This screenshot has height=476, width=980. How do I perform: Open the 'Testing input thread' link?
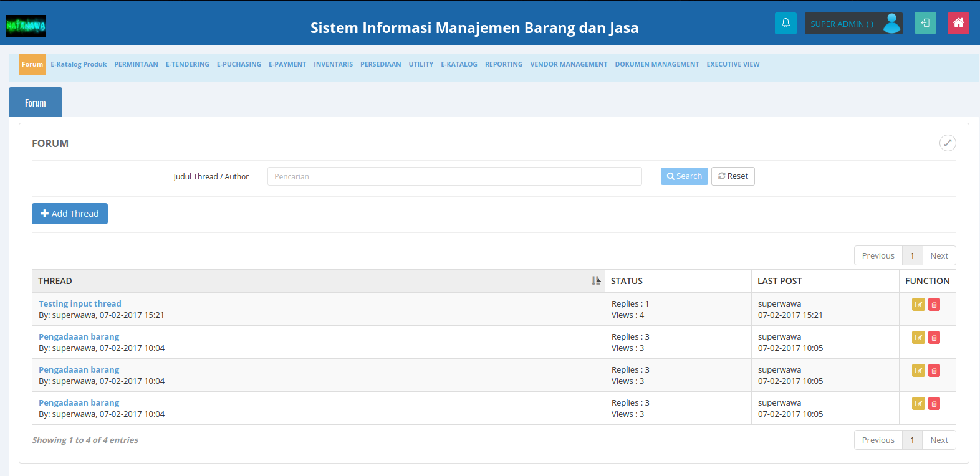click(80, 304)
